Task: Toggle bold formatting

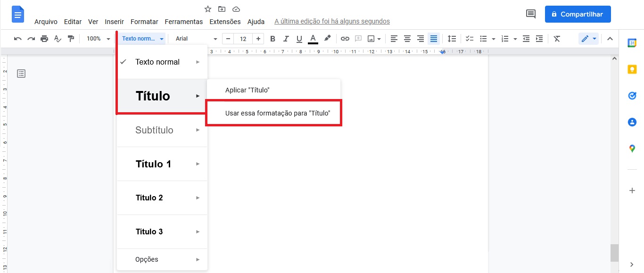Action: pos(272,39)
